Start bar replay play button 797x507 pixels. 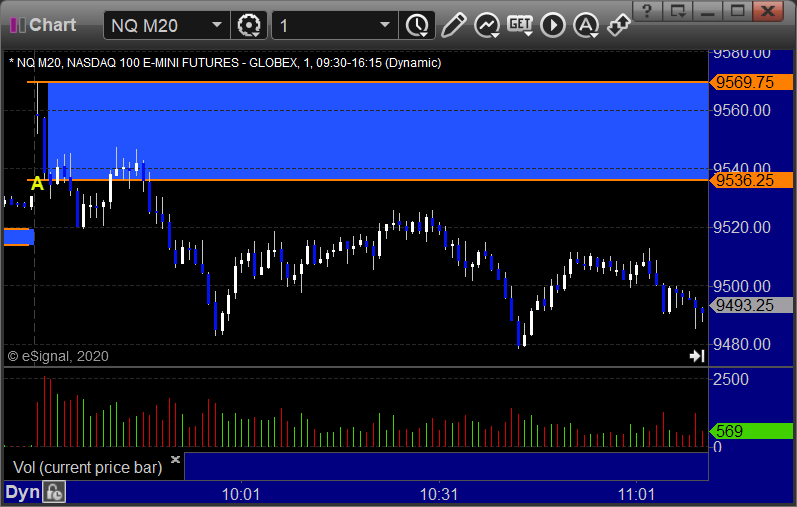pos(553,25)
